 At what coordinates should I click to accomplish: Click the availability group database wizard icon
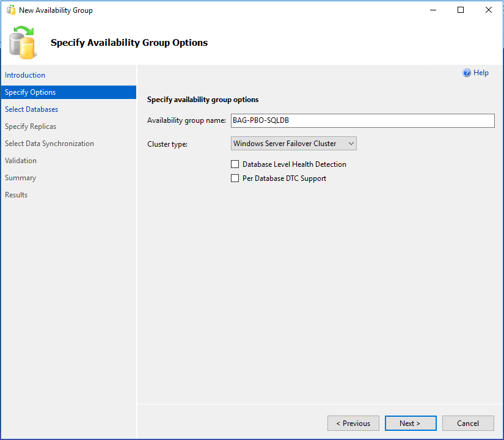pos(23,42)
